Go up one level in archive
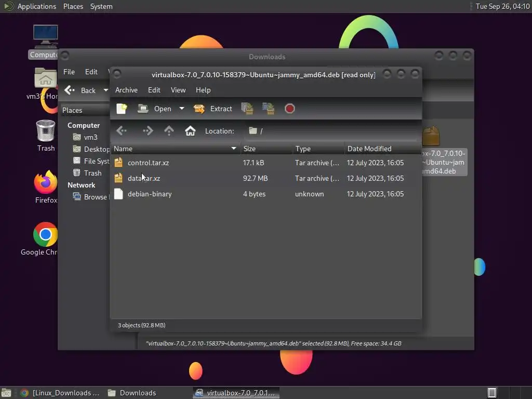Viewport: 532px width, 399px height. [x=169, y=130]
